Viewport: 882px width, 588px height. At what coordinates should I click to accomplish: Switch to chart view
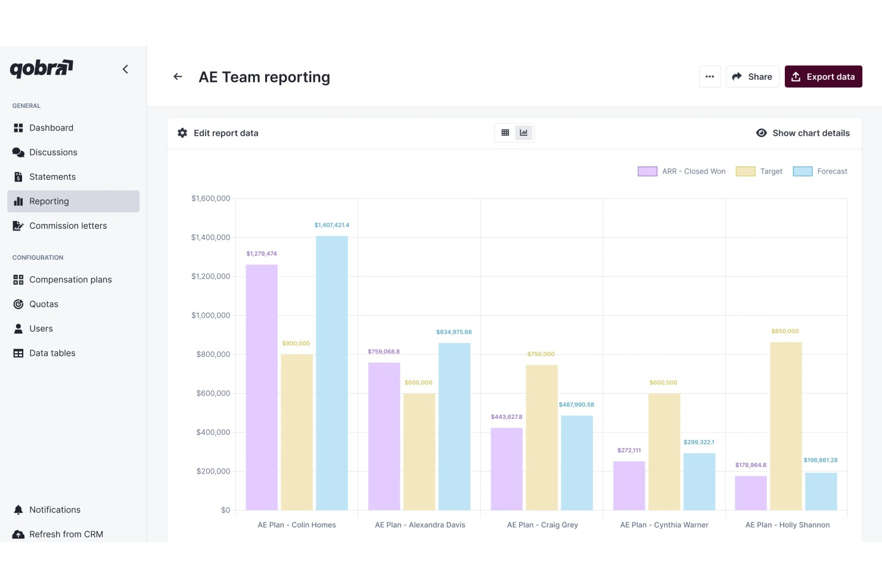click(524, 133)
